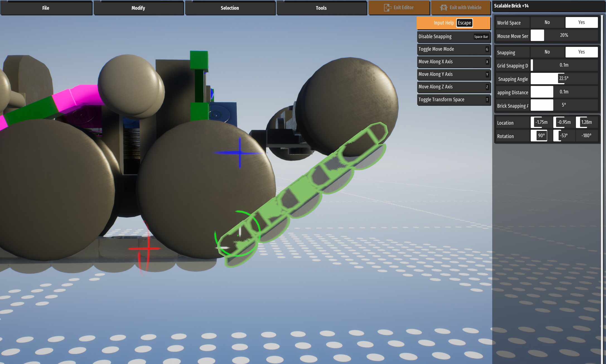
Task: Expand the Tools menu
Action: coord(321,8)
